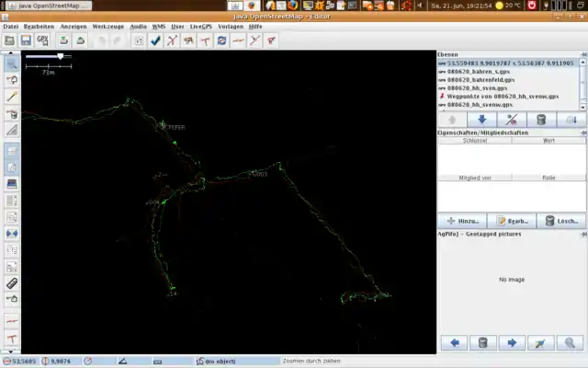Image resolution: width=588 pixels, height=368 pixels.
Task: Click the next picture right arrow button
Action: tap(512, 343)
